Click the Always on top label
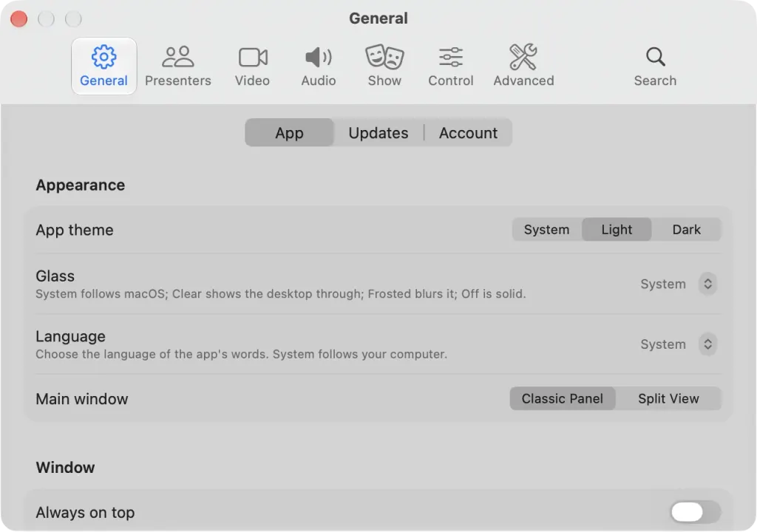The width and height of the screenshot is (757, 532). coord(85,513)
